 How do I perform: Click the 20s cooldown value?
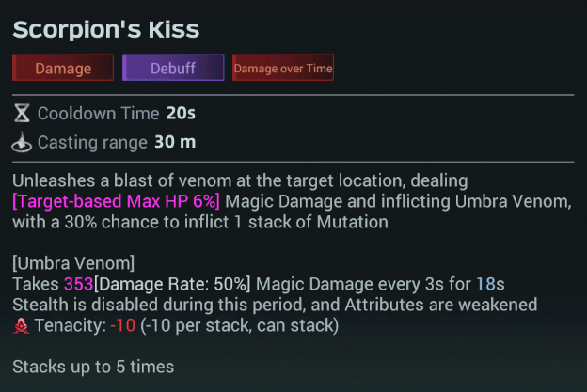(181, 114)
